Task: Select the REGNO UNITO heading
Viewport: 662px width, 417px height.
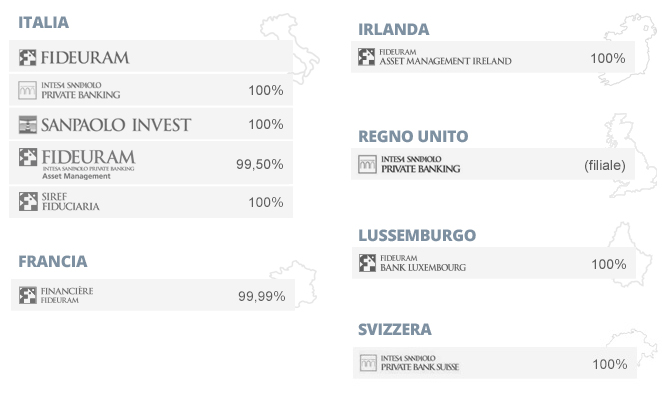Action: click(x=413, y=136)
